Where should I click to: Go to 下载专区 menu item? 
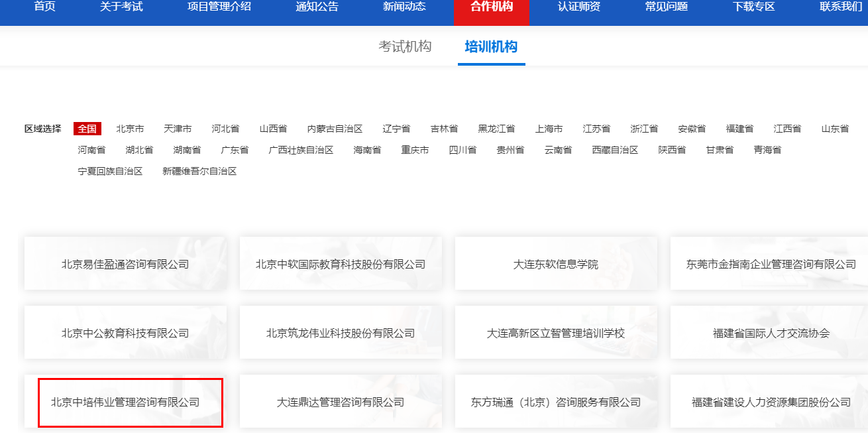(754, 7)
